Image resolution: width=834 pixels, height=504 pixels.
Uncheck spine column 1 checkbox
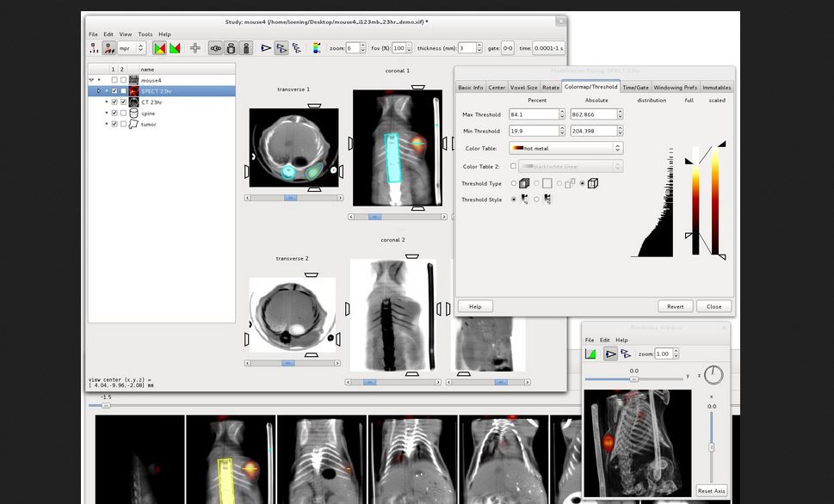tap(114, 114)
